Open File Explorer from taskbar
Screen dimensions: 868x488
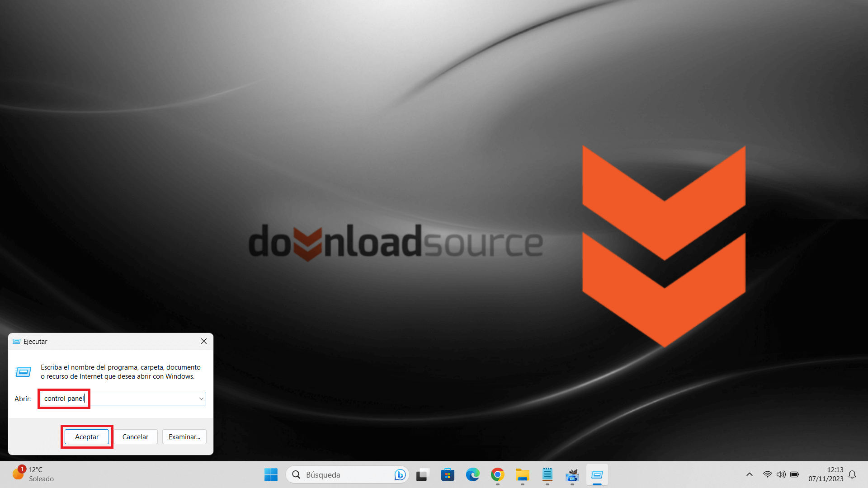click(522, 474)
